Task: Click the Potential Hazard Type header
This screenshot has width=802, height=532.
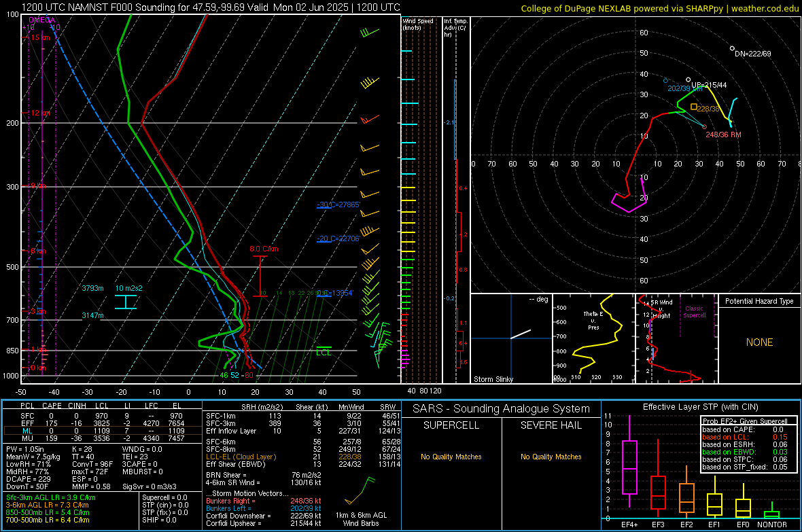Action: 760,301
